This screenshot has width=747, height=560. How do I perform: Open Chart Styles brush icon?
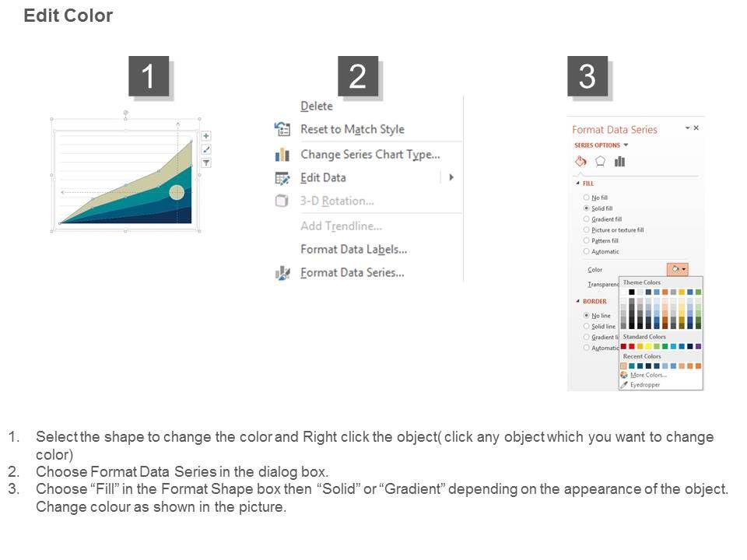point(206,149)
